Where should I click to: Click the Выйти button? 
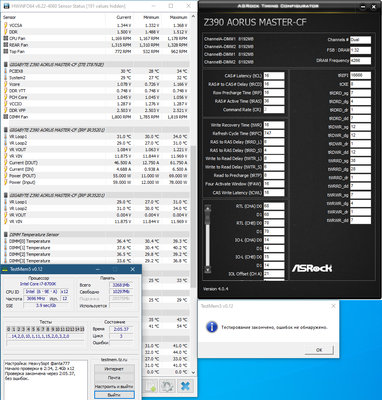114,395
